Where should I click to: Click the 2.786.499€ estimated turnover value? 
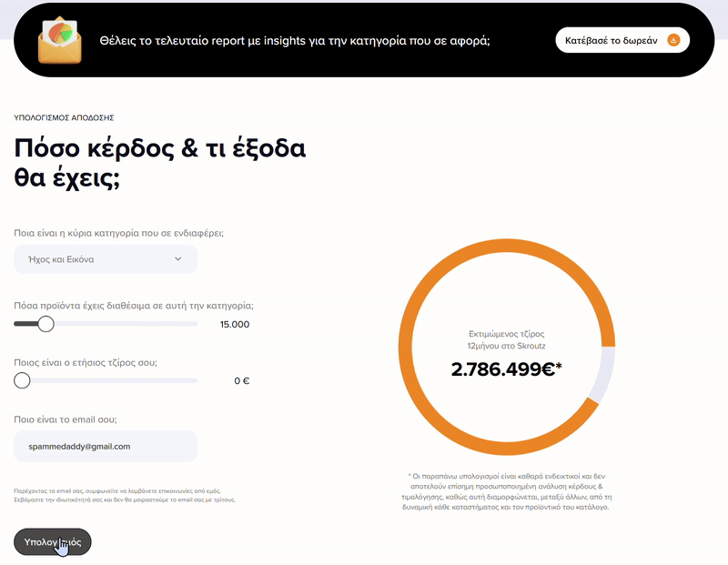506,369
